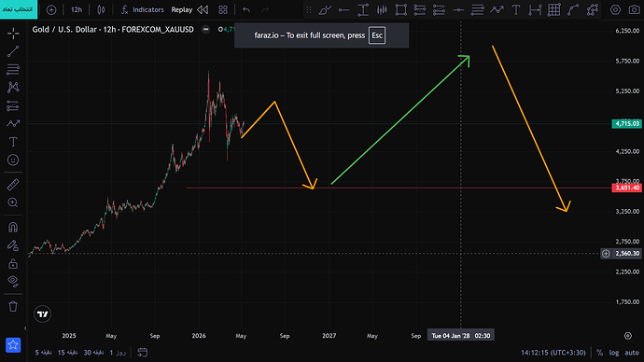The image size is (644, 362).
Task: Select the sidebar Text tool
Action: tap(13, 142)
